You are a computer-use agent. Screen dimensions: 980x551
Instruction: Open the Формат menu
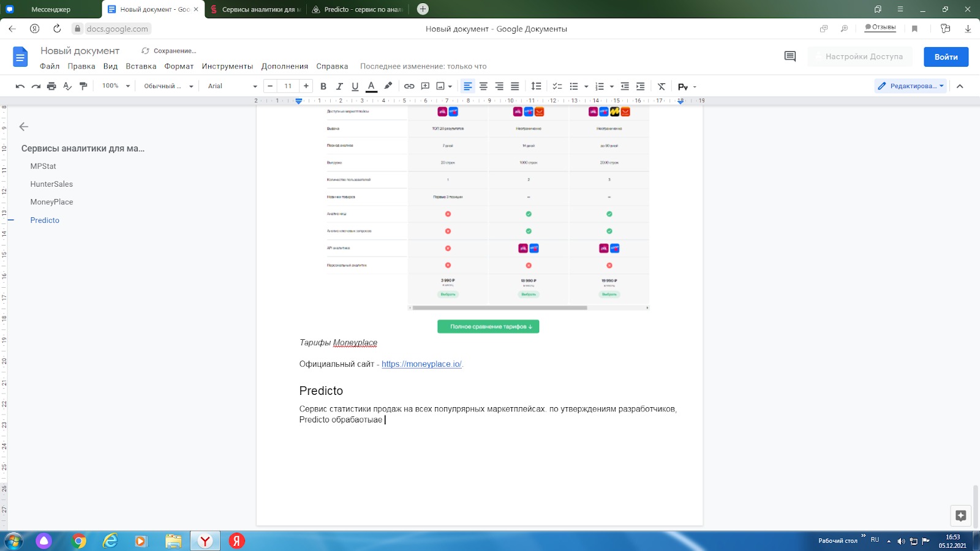pyautogui.click(x=179, y=66)
